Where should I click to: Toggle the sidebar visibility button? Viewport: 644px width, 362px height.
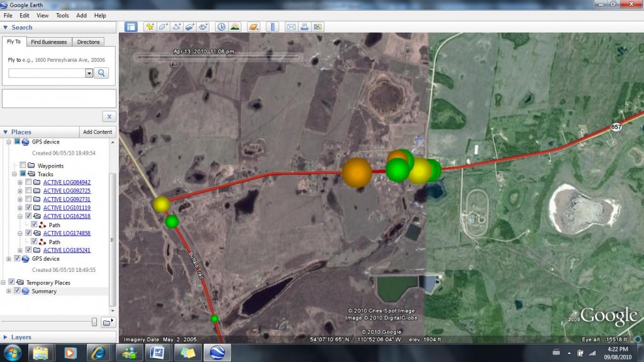click(131, 27)
